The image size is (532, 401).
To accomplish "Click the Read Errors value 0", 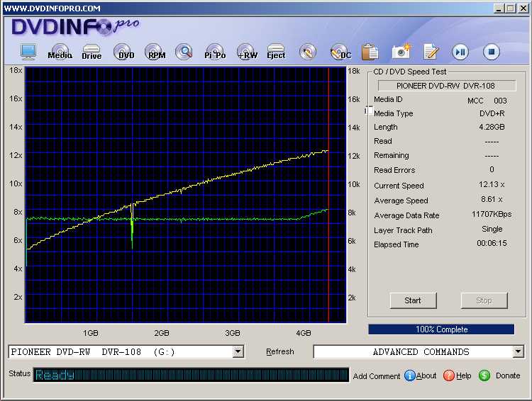I will [492, 169].
